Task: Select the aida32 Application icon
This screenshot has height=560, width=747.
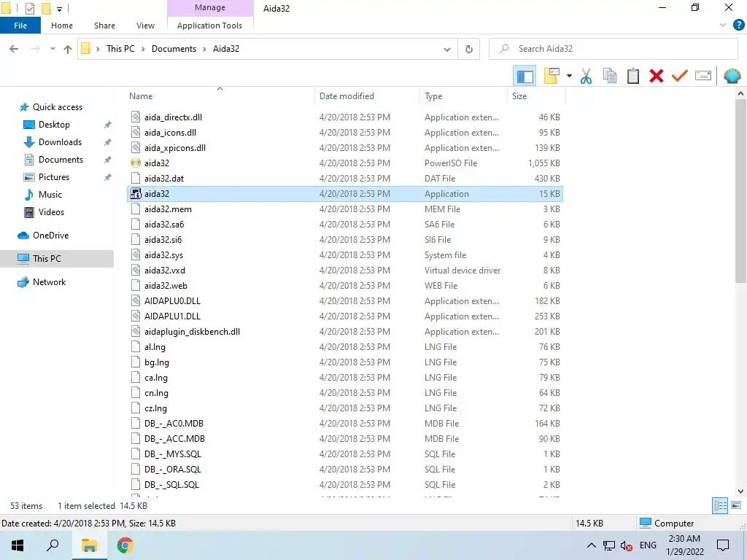Action: 136,194
